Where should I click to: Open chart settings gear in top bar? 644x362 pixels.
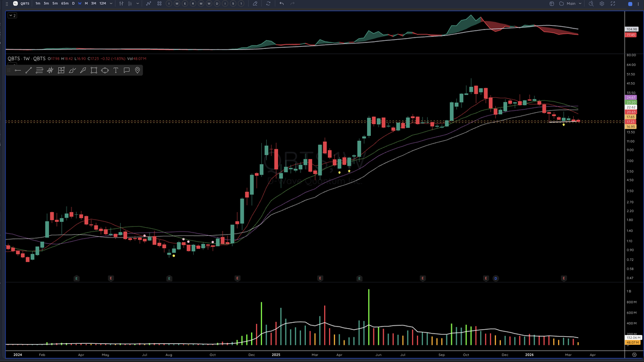tap(602, 4)
